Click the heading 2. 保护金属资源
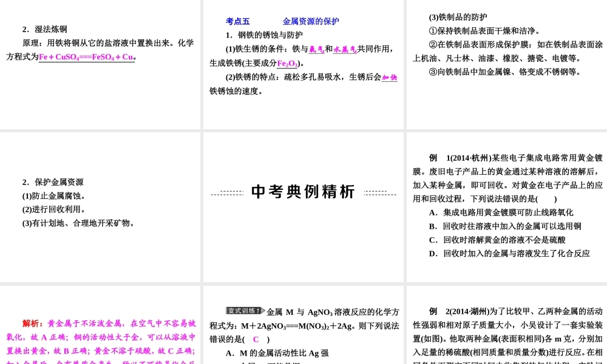This screenshot has height=364, width=607. pyautogui.click(x=53, y=182)
